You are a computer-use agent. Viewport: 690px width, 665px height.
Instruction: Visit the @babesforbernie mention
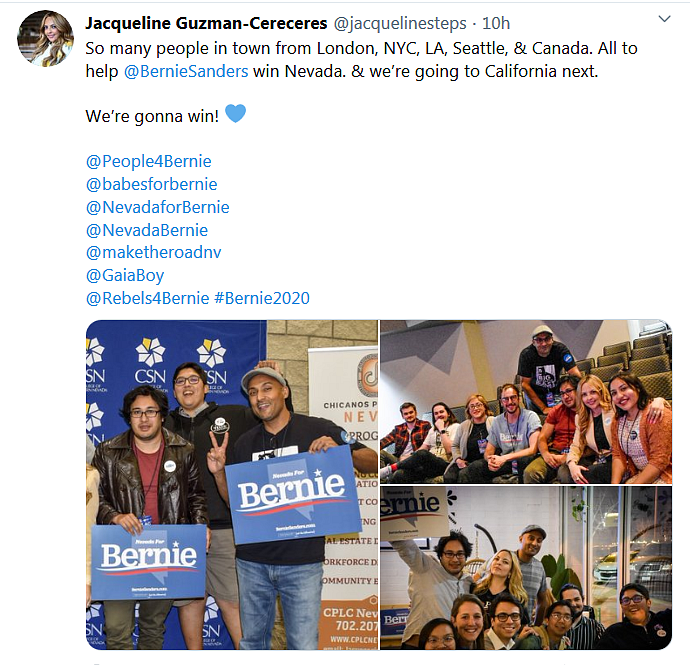pyautogui.click(x=151, y=184)
